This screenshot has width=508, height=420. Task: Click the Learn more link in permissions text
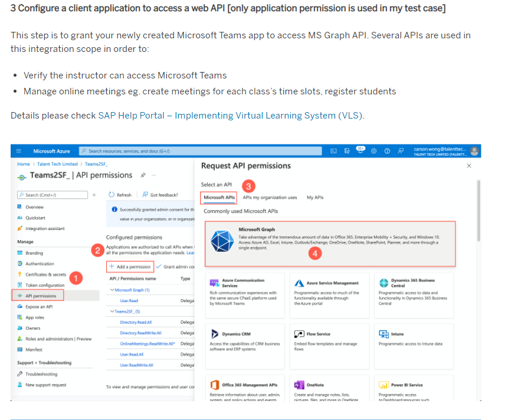pos(191,253)
